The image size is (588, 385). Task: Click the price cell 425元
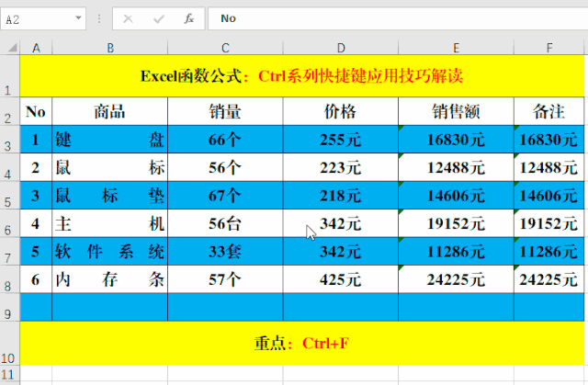coord(340,280)
